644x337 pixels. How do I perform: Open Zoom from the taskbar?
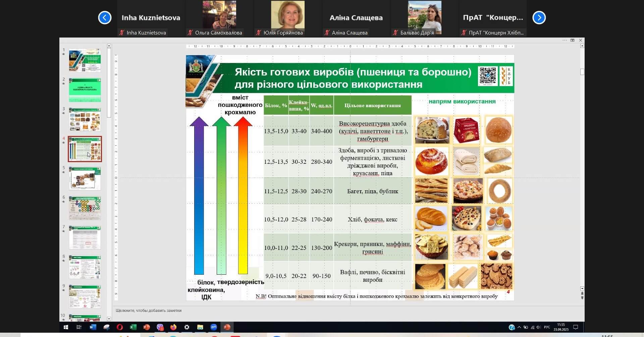pos(214,327)
